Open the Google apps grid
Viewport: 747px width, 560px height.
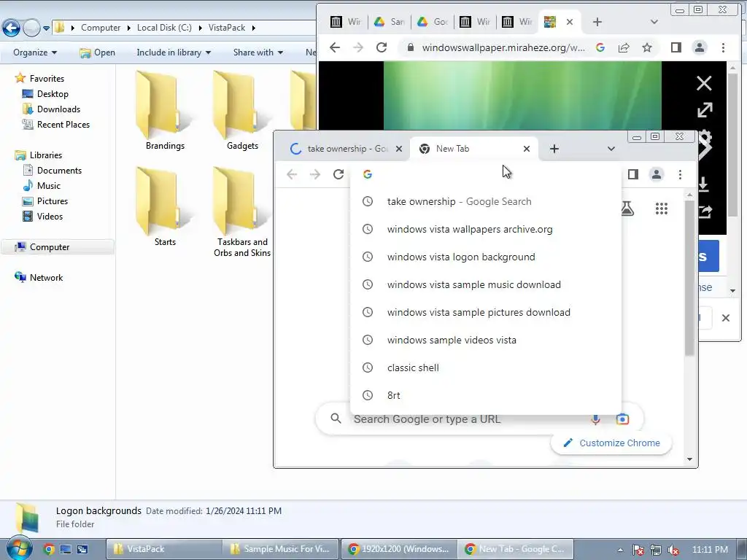(661, 209)
